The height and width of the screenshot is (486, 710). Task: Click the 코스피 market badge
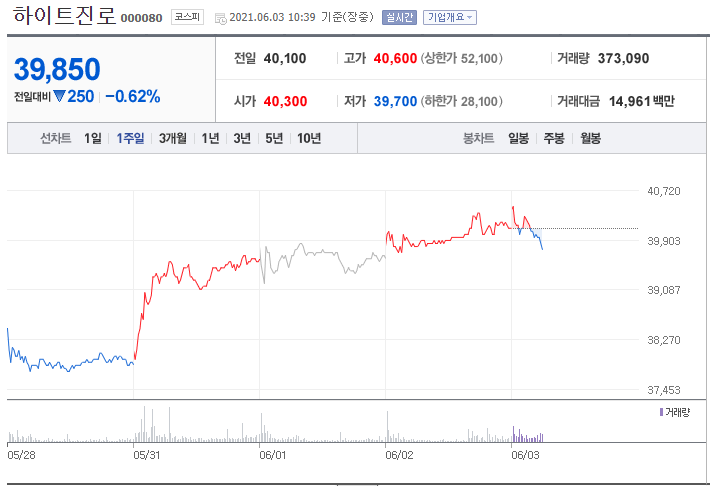pyautogui.click(x=187, y=17)
